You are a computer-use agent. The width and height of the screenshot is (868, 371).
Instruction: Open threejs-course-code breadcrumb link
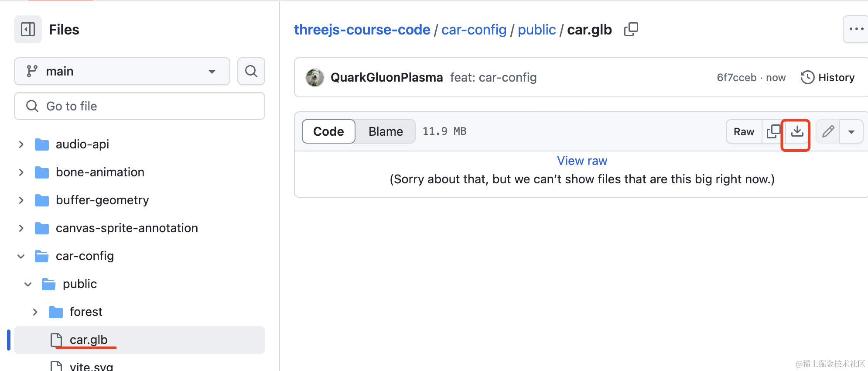(362, 29)
